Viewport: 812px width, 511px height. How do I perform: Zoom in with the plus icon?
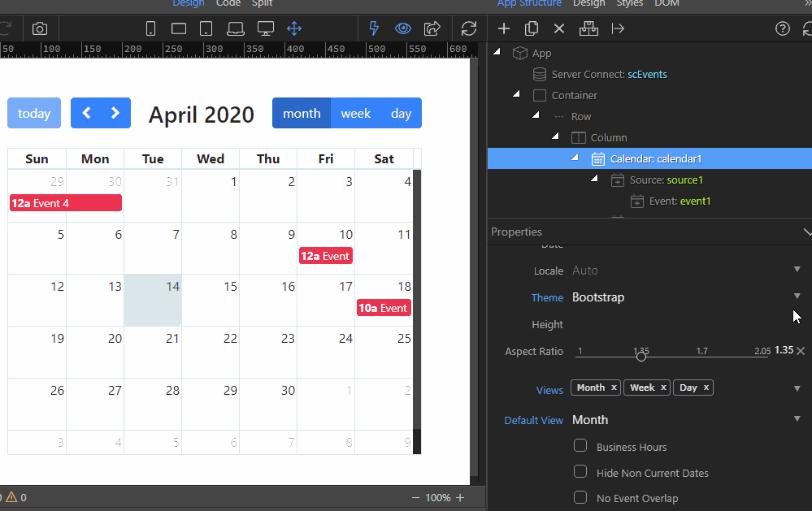[x=460, y=497]
